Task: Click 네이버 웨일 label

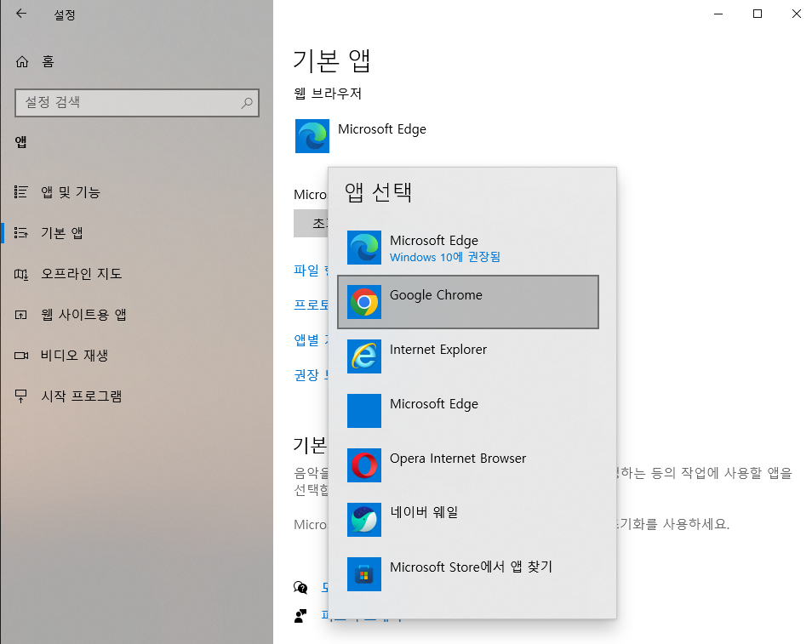Action: pos(424,512)
